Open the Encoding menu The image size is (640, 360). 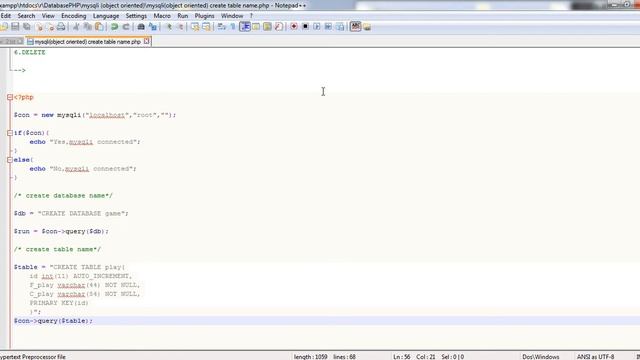[73, 16]
